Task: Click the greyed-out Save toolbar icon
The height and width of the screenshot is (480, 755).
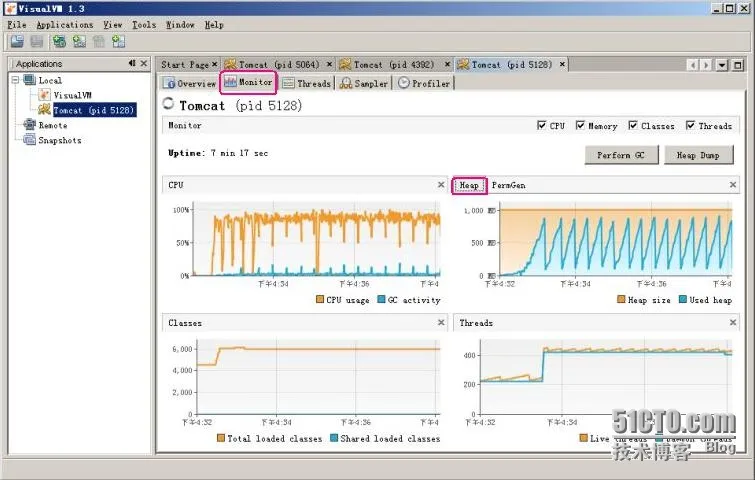Action: coord(37,42)
